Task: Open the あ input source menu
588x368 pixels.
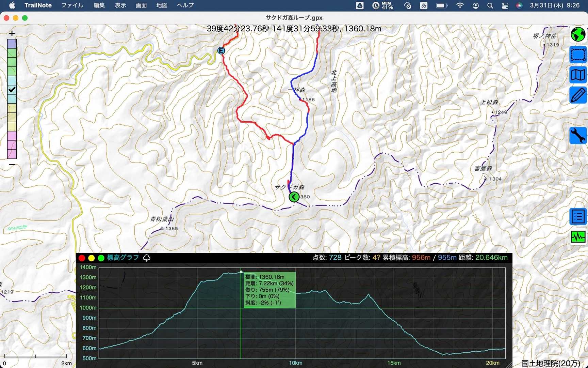Action: point(424,5)
